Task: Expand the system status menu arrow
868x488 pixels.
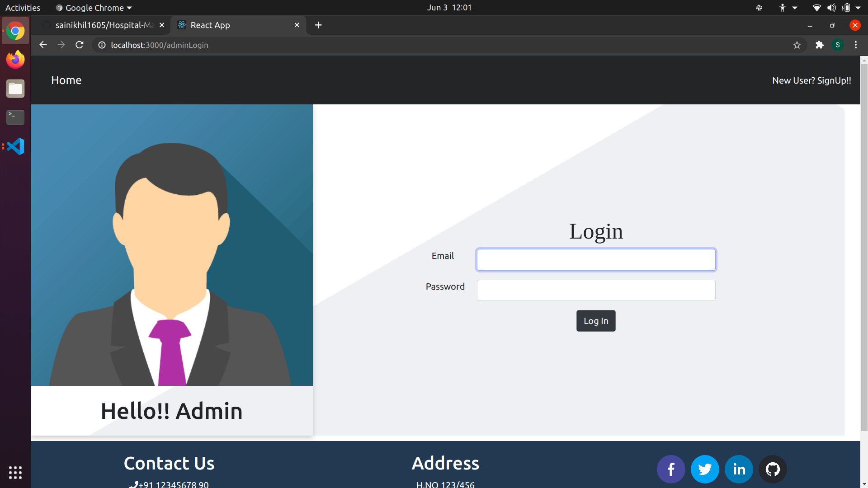Action: point(858,8)
